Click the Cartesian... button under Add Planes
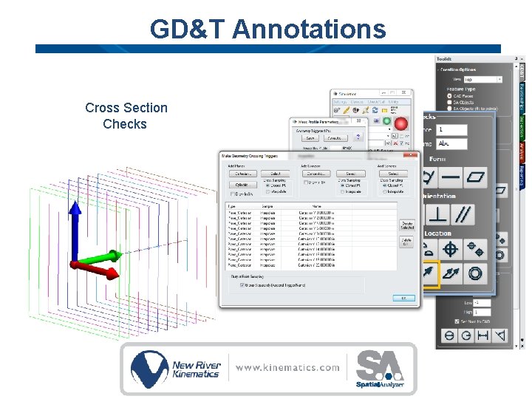The height and width of the screenshot is (399, 532). coord(243,174)
